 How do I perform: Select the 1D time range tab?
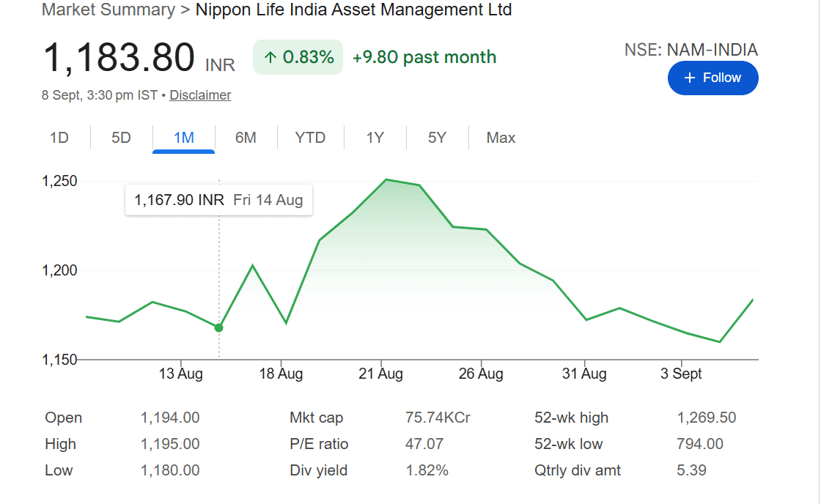[59, 138]
